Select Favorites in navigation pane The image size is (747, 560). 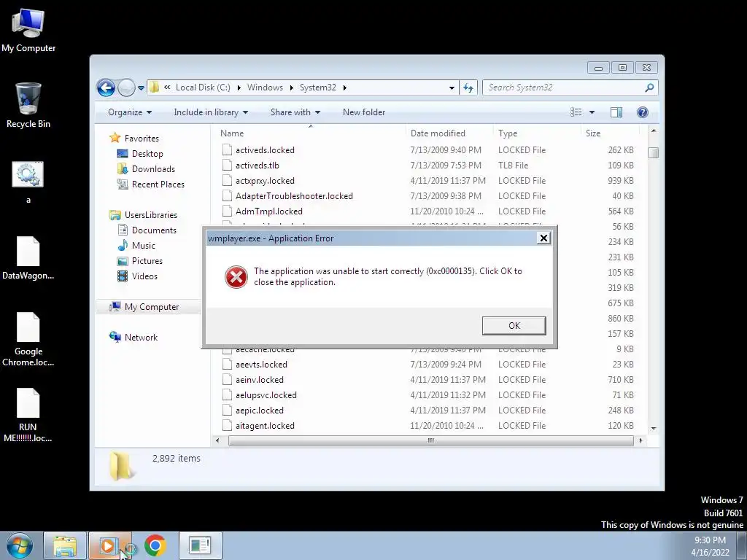134,138
